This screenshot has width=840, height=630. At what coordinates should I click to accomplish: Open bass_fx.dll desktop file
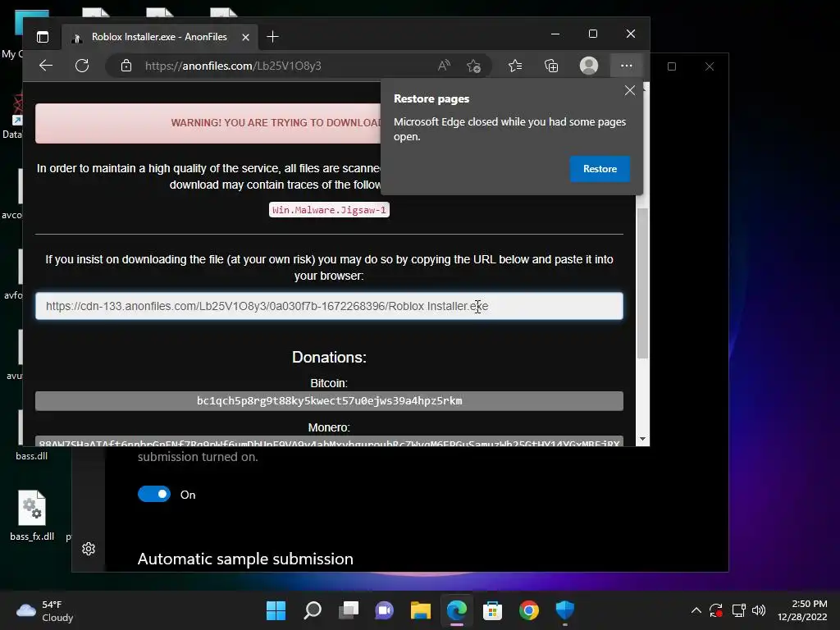32,515
